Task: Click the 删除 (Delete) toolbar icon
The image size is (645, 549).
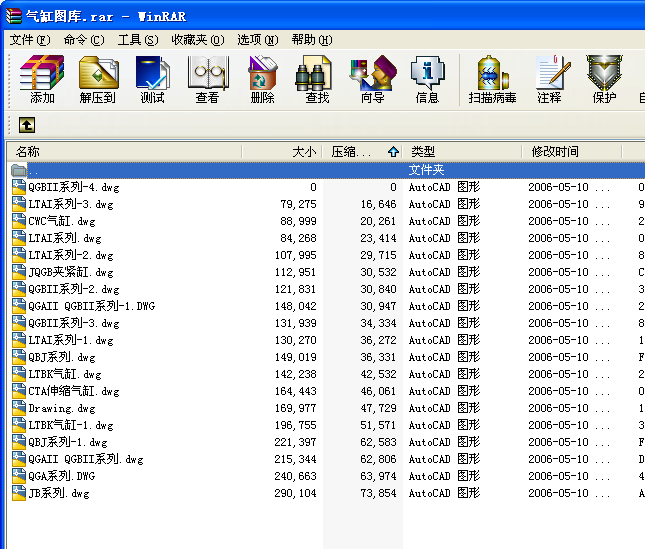Action: coord(262,79)
